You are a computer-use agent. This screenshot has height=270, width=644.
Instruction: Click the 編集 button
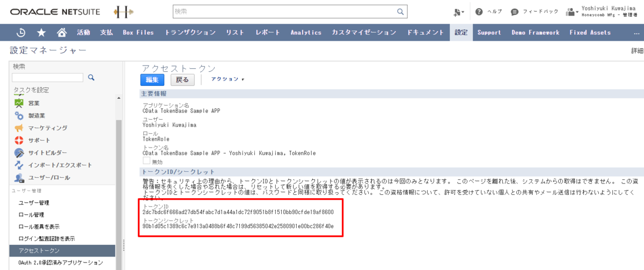tap(152, 80)
